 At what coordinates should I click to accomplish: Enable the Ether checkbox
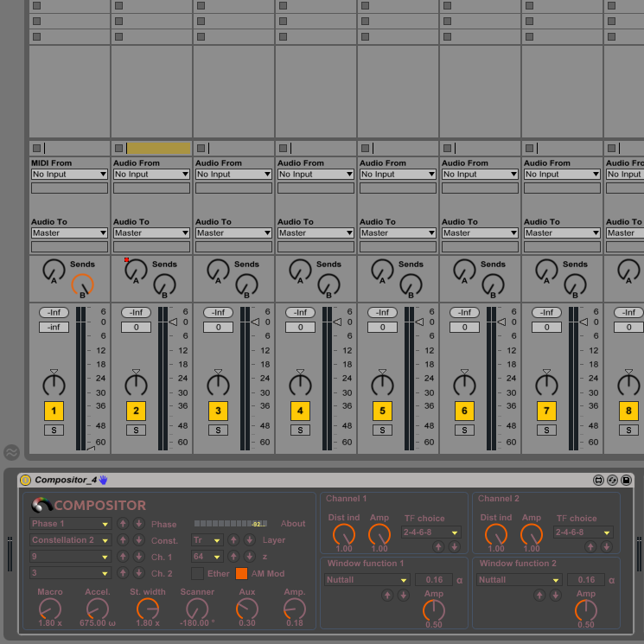197,573
